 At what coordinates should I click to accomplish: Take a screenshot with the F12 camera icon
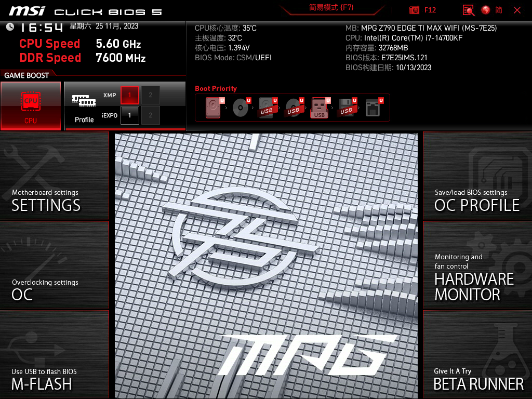tap(414, 10)
